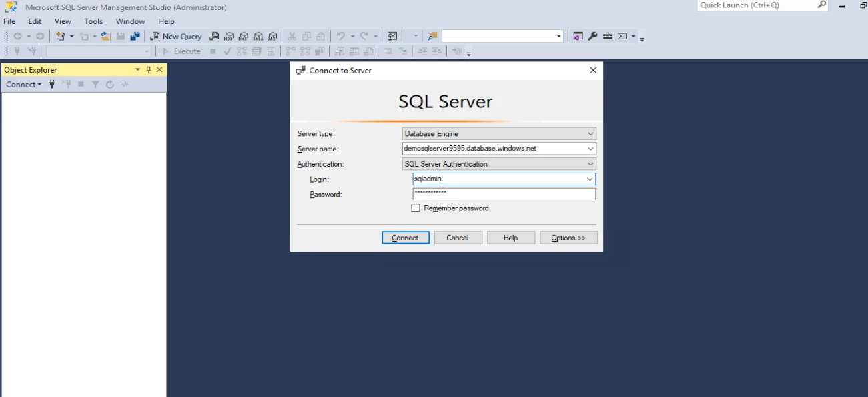The image size is (868, 397).
Task: Open the Server type dropdown
Action: coord(590,133)
